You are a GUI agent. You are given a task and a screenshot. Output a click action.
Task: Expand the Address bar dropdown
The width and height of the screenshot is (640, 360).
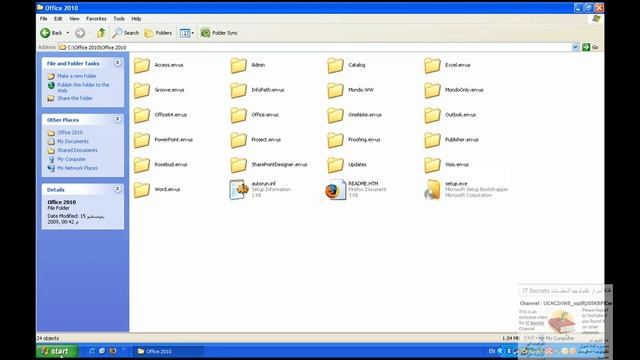click(575, 47)
